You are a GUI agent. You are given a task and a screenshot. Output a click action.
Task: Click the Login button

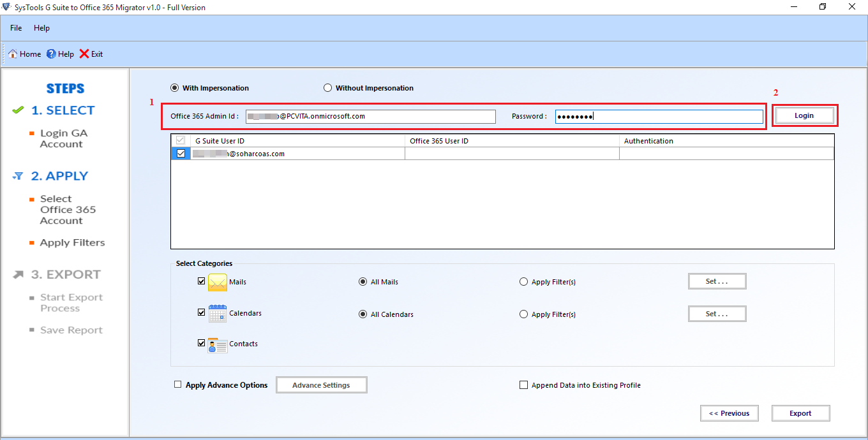804,115
